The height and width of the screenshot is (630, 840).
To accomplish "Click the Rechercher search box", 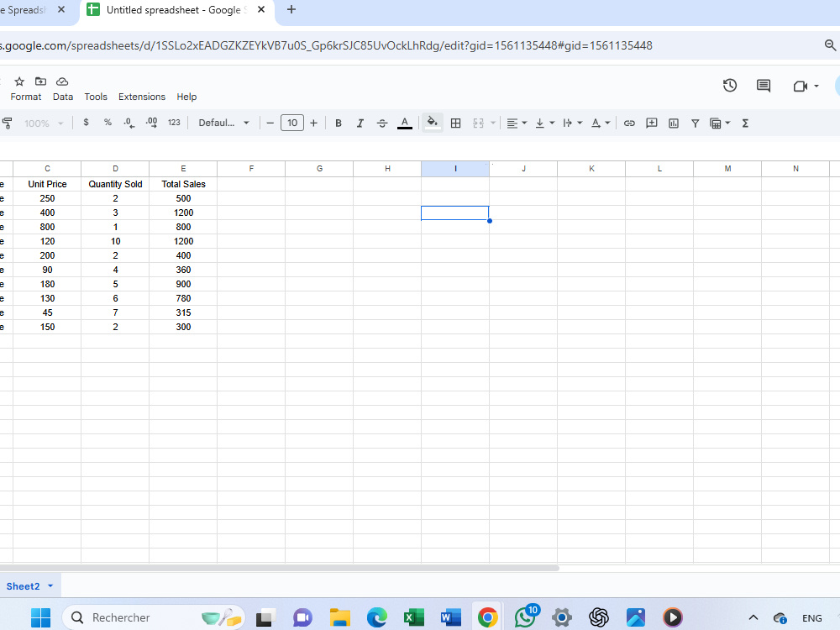I will tap(153, 617).
